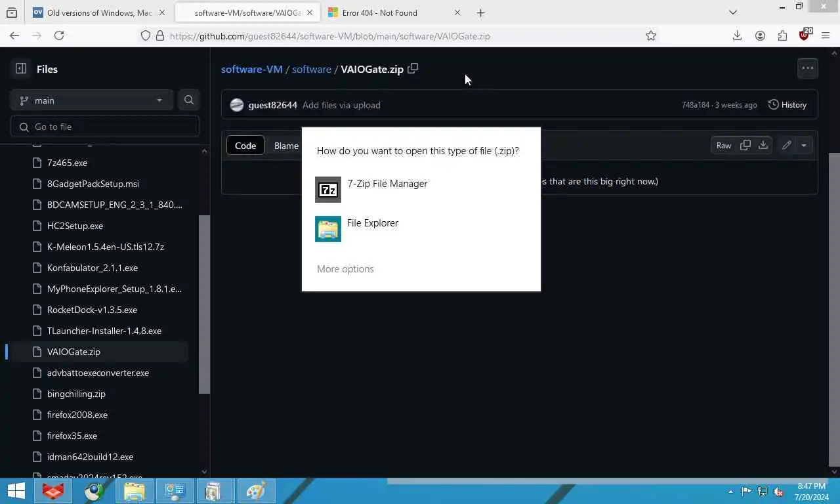Open the Firefox hamburger menu
The width and height of the screenshot is (840, 504).
[826, 36]
